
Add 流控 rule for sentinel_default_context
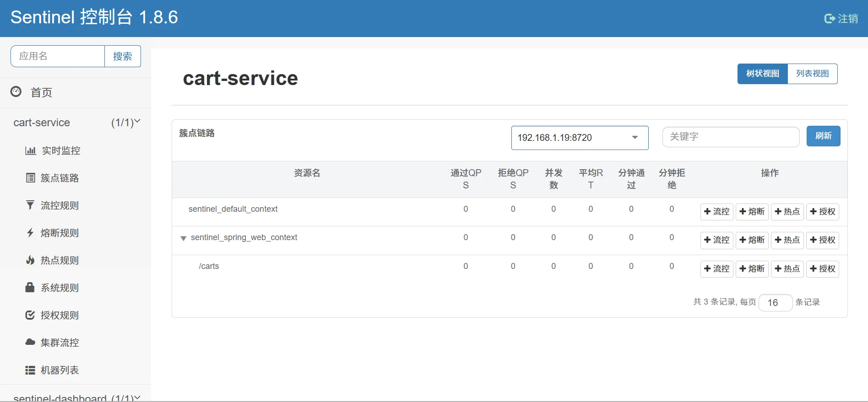[717, 212]
